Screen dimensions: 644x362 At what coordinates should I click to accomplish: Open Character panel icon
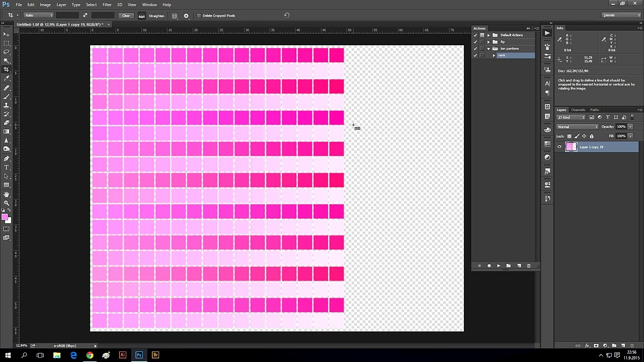tap(547, 83)
